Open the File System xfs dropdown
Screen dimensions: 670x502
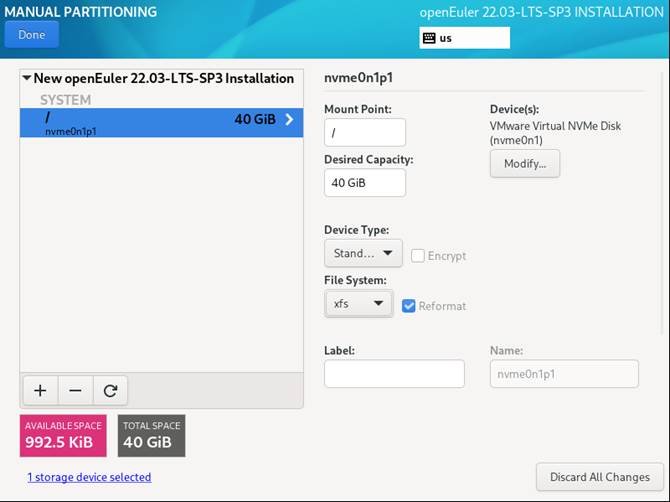(358, 303)
